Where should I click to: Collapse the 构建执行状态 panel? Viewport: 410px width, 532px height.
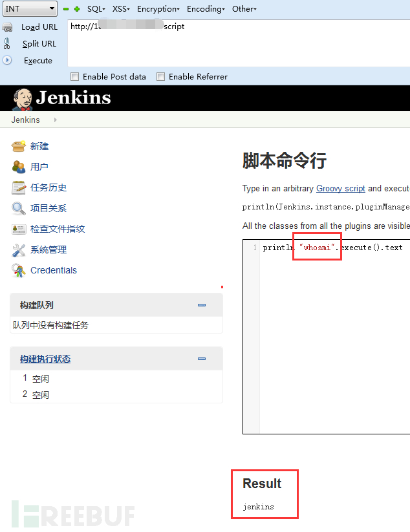point(202,359)
